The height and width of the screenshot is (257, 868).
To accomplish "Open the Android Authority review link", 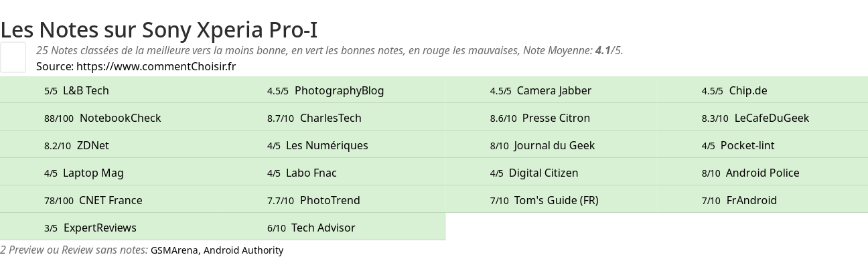I will (243, 250).
